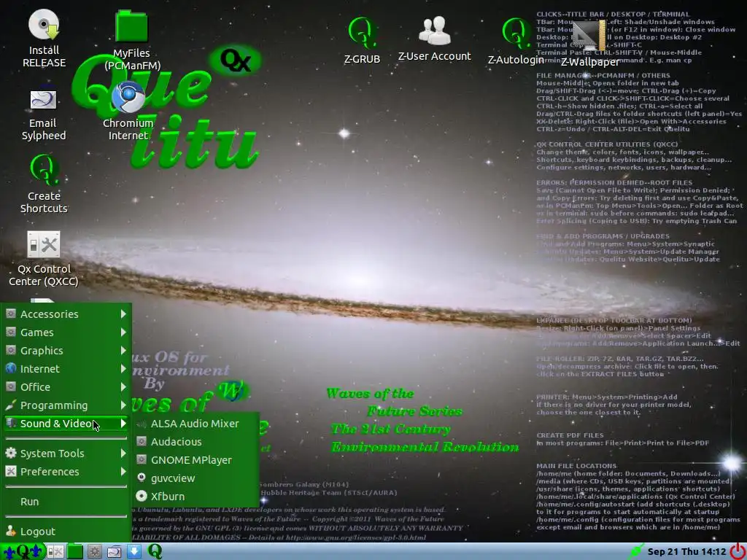
Task: Click the clock showing Sep 21 Thu 14:12
Action: (x=686, y=551)
